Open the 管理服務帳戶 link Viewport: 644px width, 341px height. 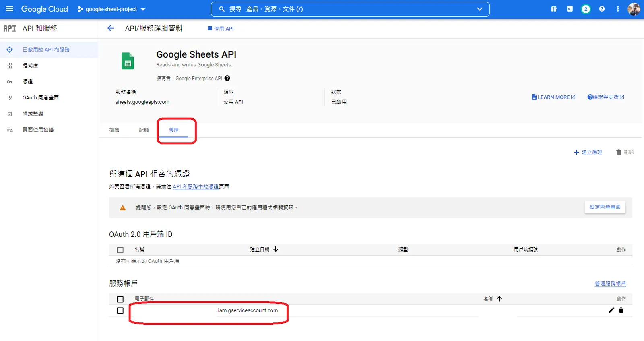[610, 284]
